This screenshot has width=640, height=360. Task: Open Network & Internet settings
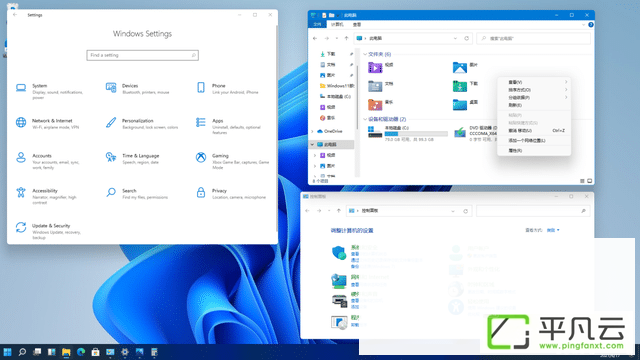point(48,124)
